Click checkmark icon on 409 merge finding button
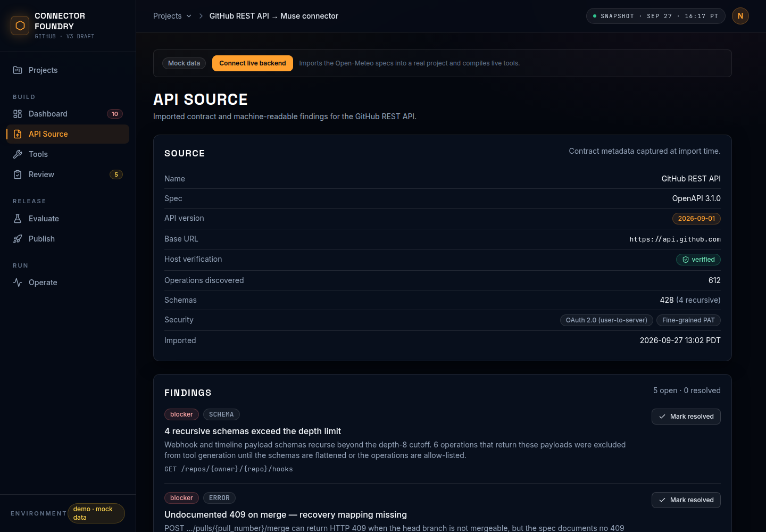The width and height of the screenshot is (766, 532). pos(662,500)
